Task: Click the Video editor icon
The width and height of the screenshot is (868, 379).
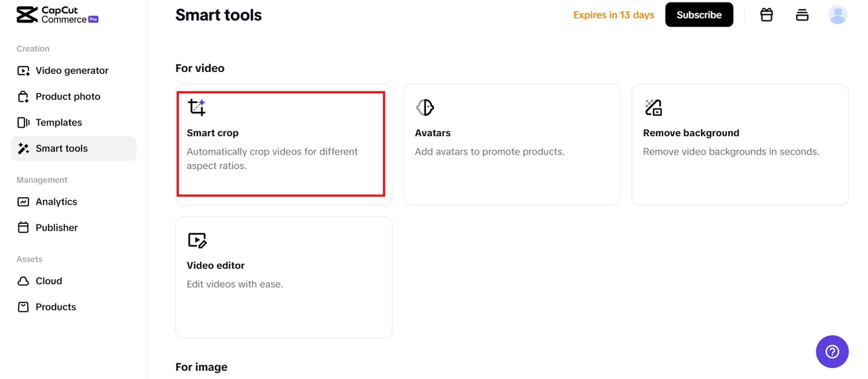Action: [197, 240]
